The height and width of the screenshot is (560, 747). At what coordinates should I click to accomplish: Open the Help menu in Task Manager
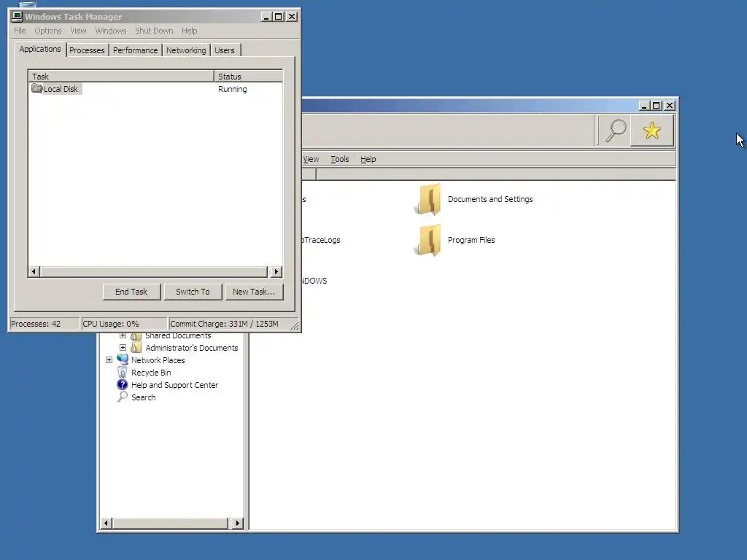(189, 31)
